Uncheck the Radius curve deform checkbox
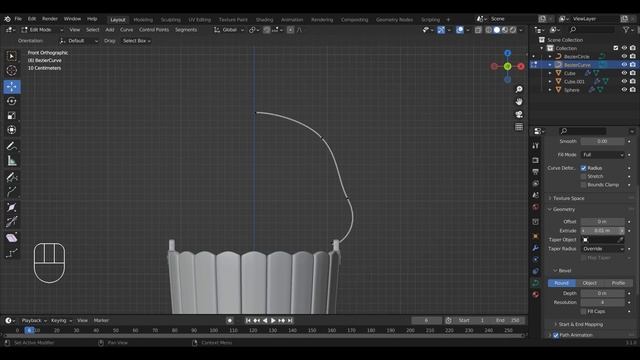 [x=583, y=168]
